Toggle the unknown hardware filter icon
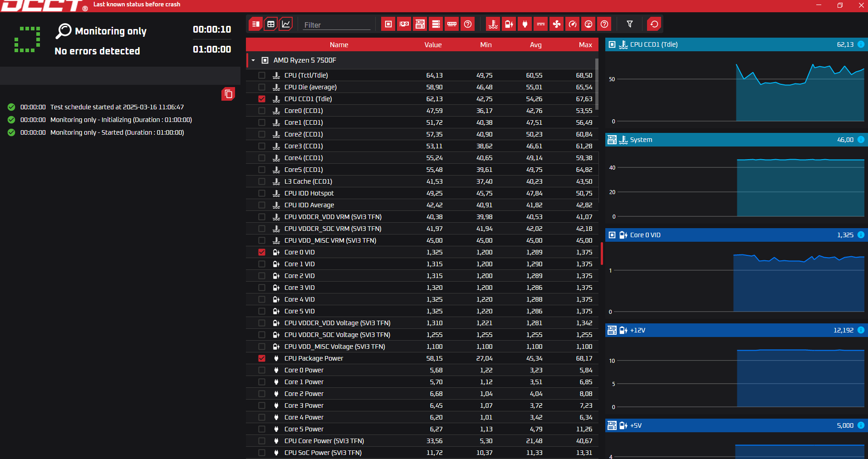This screenshot has height=459, width=868. click(468, 24)
